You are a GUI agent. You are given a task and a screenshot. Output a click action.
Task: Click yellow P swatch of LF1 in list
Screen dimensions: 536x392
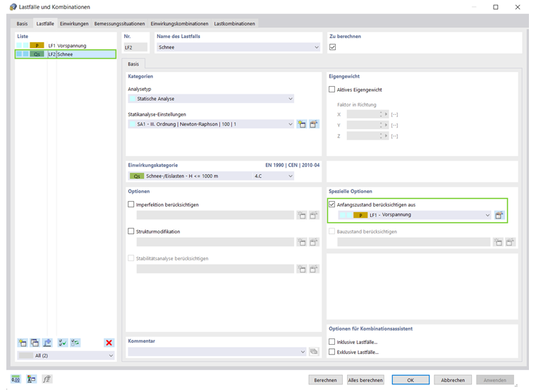(37, 45)
